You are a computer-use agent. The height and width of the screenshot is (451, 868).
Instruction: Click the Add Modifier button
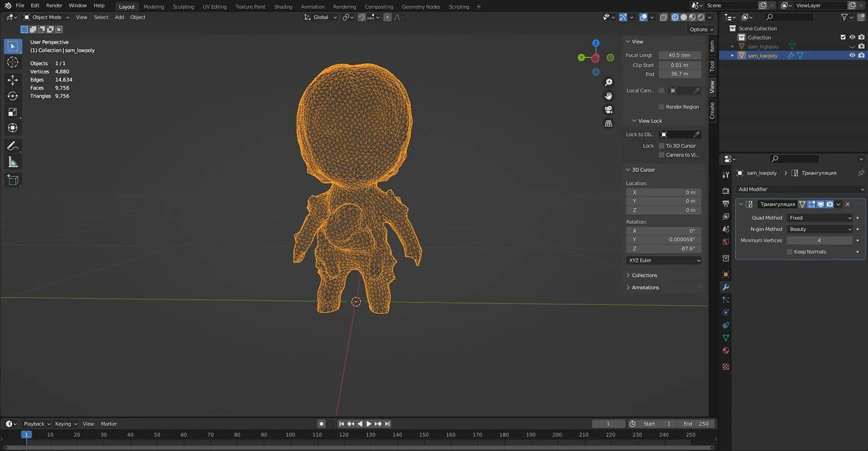pos(799,189)
